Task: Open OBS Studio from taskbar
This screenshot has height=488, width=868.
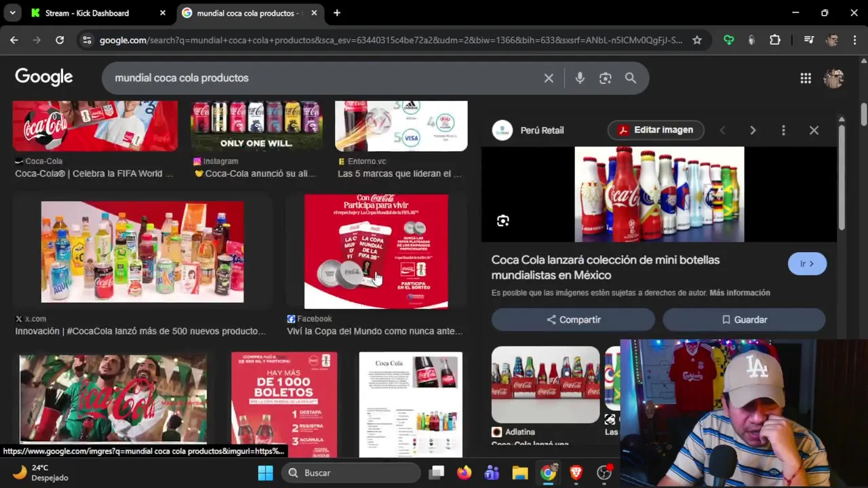Action: pyautogui.click(x=604, y=472)
